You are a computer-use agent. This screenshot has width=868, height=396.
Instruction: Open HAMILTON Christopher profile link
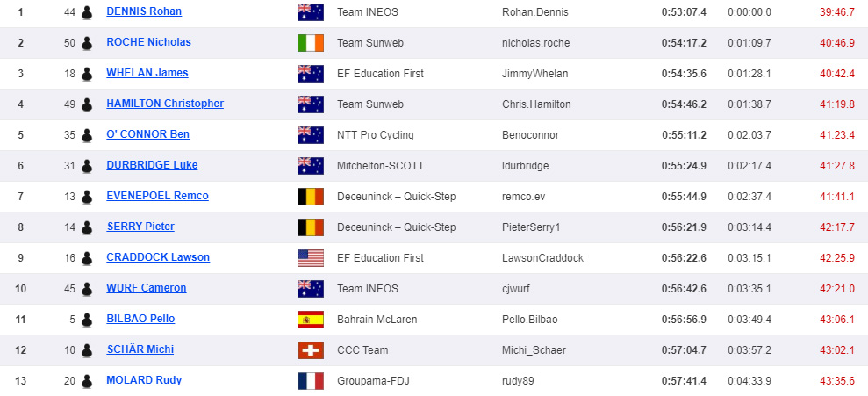tap(165, 104)
